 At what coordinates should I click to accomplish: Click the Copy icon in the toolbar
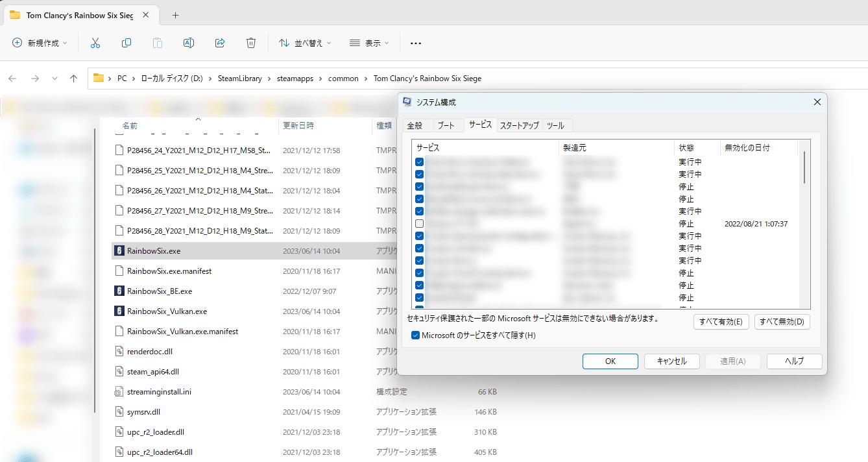click(127, 42)
